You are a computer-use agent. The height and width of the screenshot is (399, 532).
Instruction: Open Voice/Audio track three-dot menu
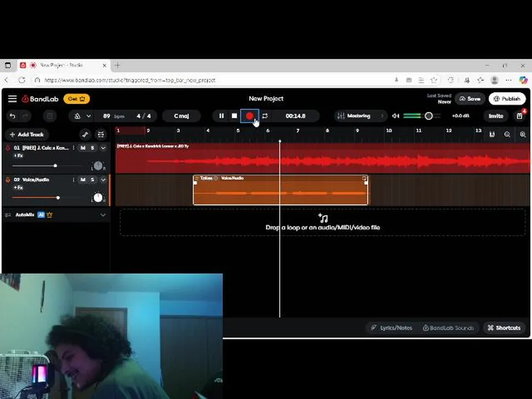[x=74, y=180]
